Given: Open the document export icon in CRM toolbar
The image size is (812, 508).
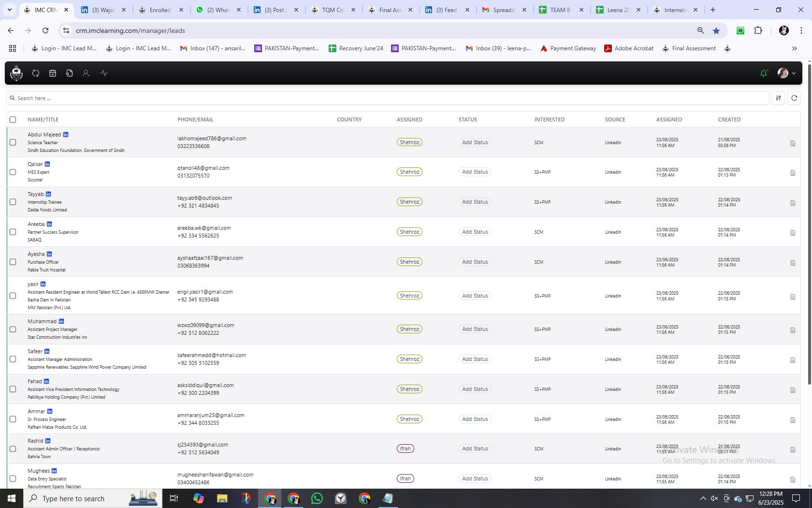Looking at the screenshot, I should (x=70, y=73).
